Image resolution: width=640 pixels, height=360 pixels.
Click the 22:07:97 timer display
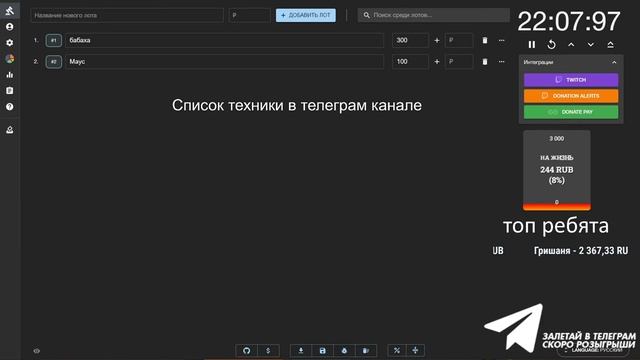(569, 21)
